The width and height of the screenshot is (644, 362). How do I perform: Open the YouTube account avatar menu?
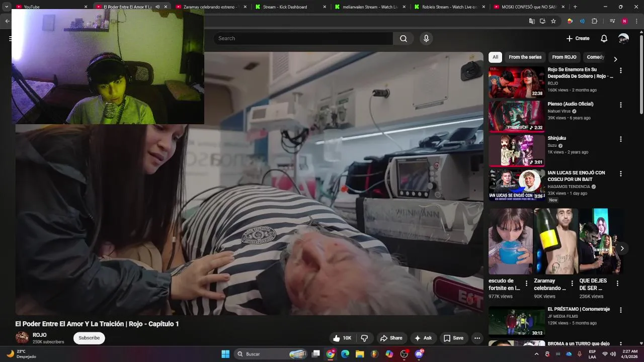point(623,39)
